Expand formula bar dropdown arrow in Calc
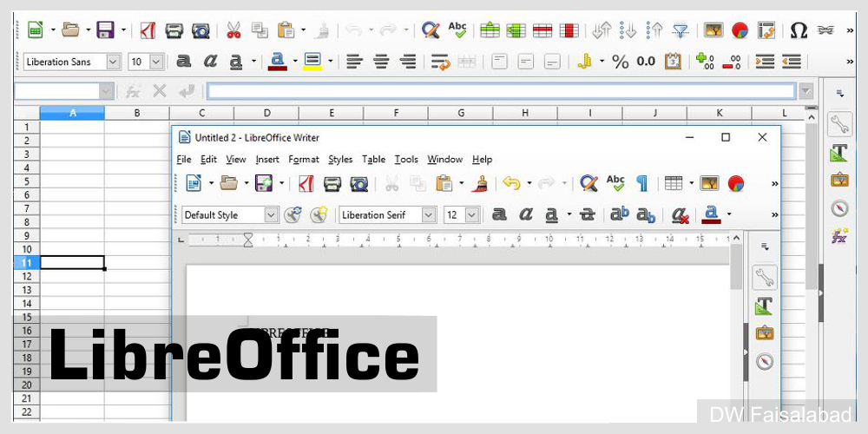Viewport: 868px width, 434px height. click(806, 91)
